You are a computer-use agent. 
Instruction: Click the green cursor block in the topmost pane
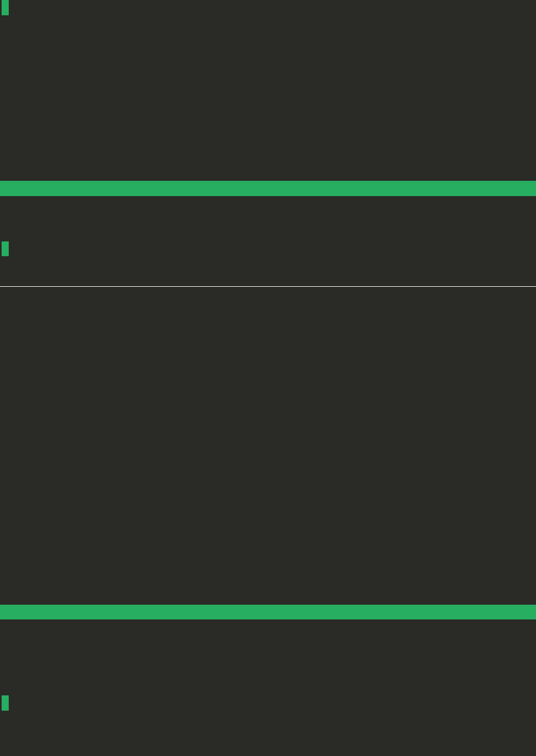[x=5, y=8]
